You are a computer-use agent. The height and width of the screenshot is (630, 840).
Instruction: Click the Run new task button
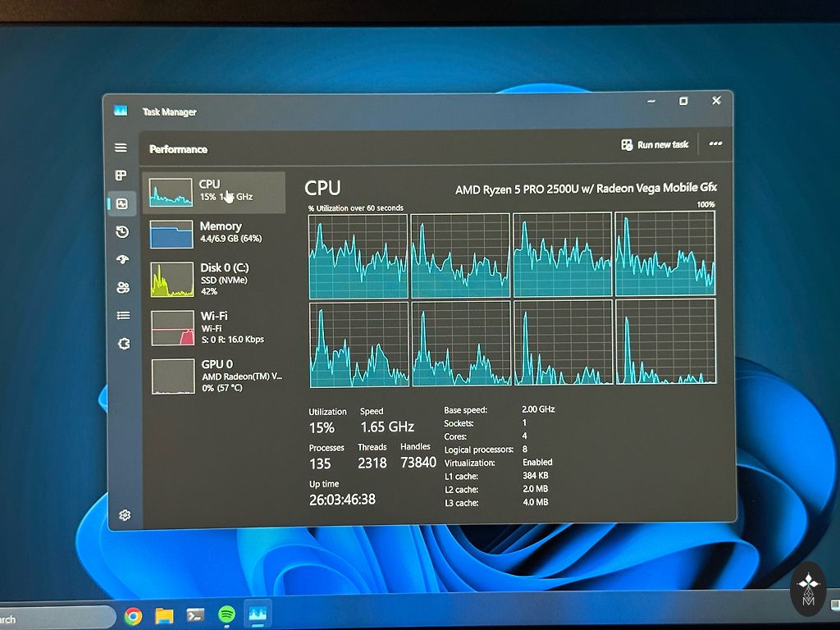[x=655, y=145]
